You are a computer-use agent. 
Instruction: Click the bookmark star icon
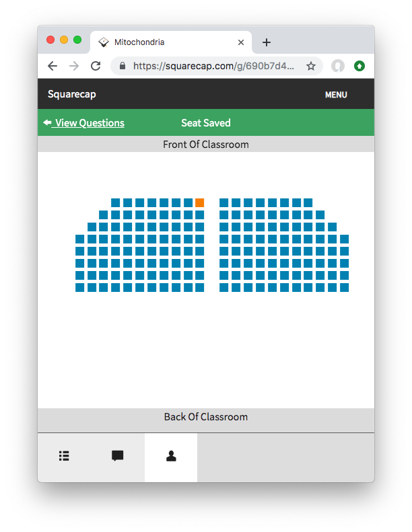(311, 66)
